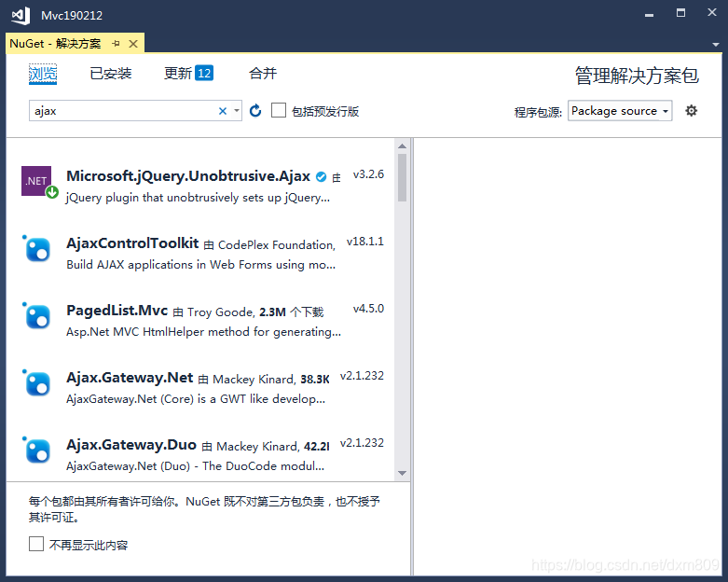Close the NuGet - 解决方案 tab
The height and width of the screenshot is (582, 728).
pyautogui.click(x=133, y=44)
